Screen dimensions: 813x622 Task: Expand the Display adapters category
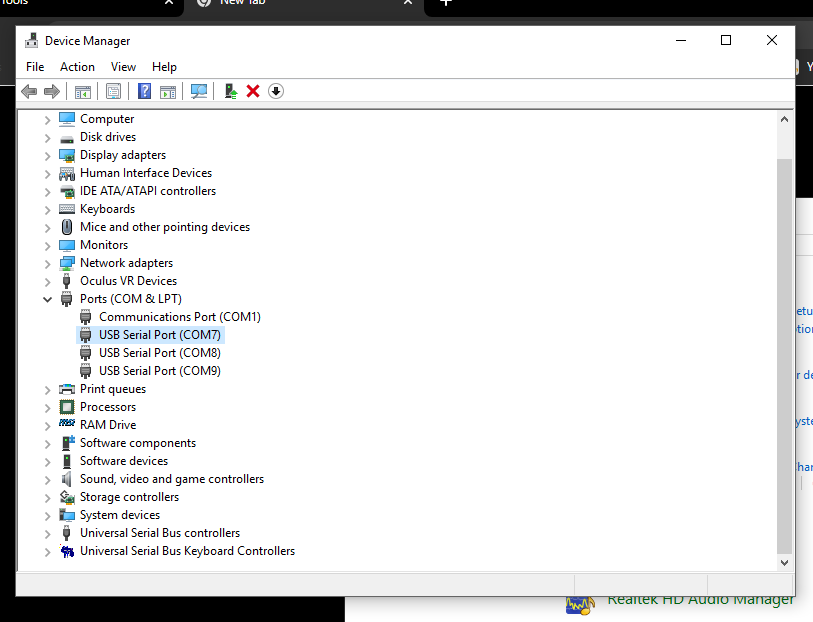[47, 156]
